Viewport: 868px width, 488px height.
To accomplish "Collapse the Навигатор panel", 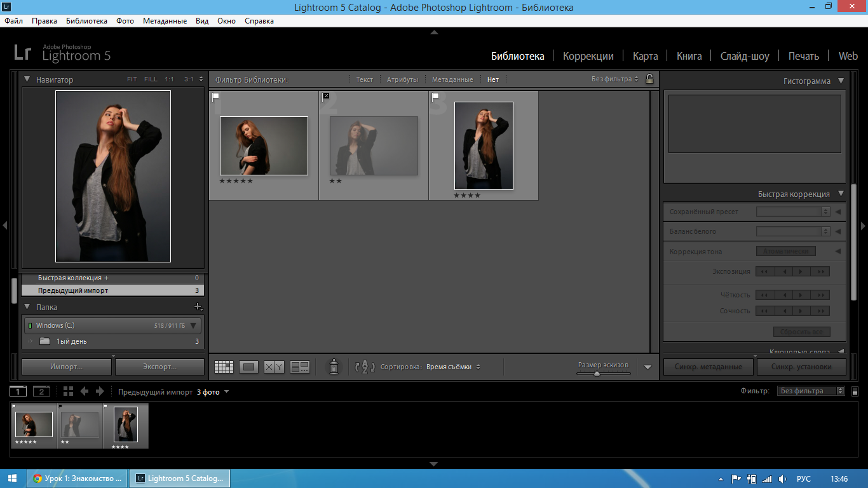I will 27,79.
